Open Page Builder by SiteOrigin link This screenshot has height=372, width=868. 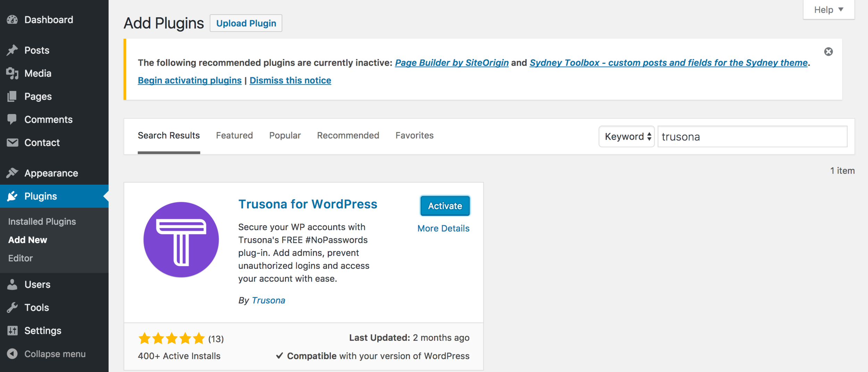[x=452, y=63]
